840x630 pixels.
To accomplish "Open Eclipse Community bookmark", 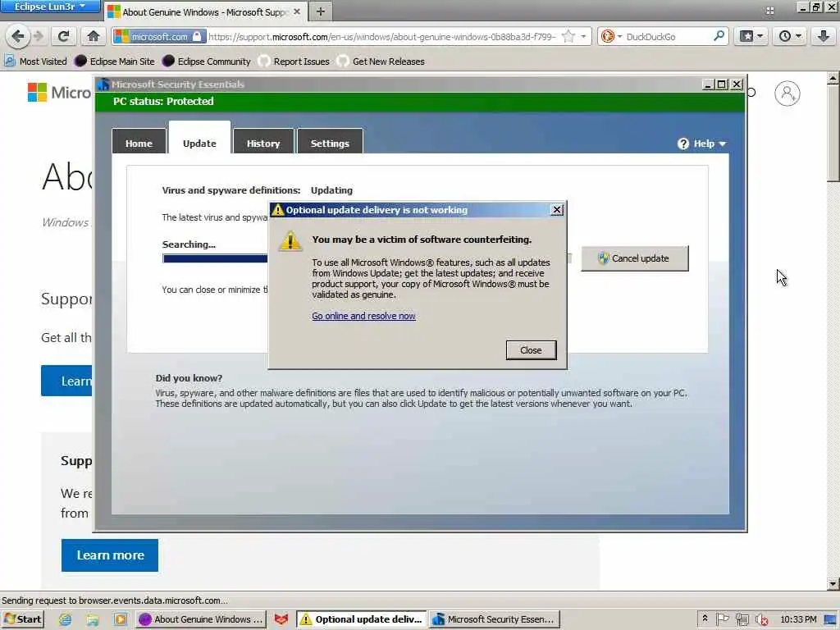I will click(206, 61).
